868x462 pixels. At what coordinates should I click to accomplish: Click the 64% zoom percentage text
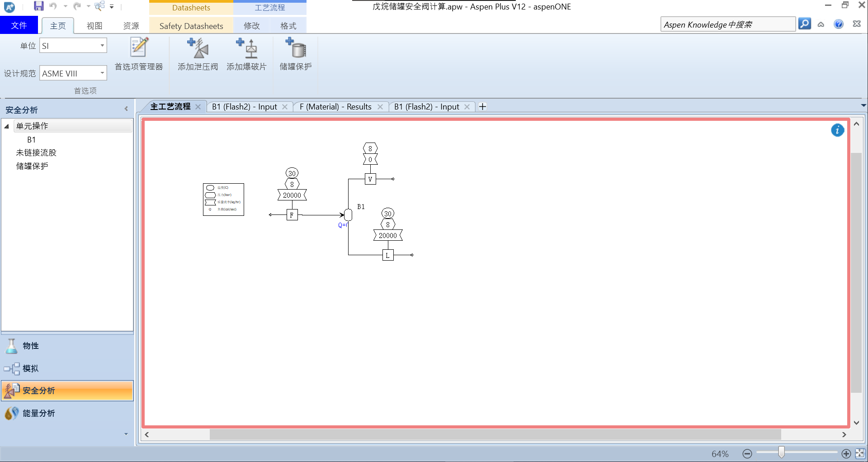720,454
